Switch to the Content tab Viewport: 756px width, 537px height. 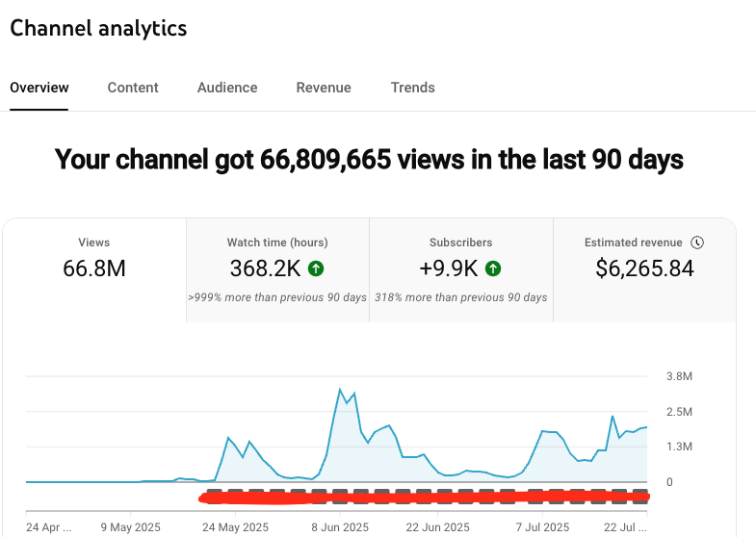[x=133, y=88]
